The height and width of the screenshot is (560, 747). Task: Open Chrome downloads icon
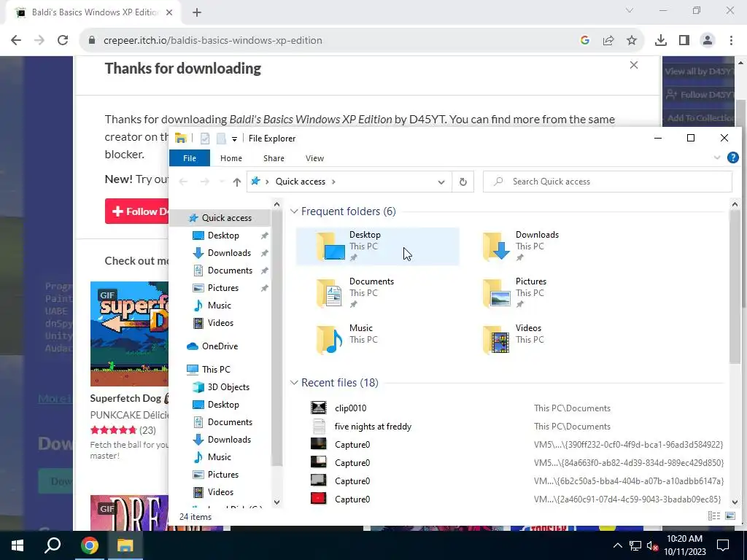[x=661, y=41]
